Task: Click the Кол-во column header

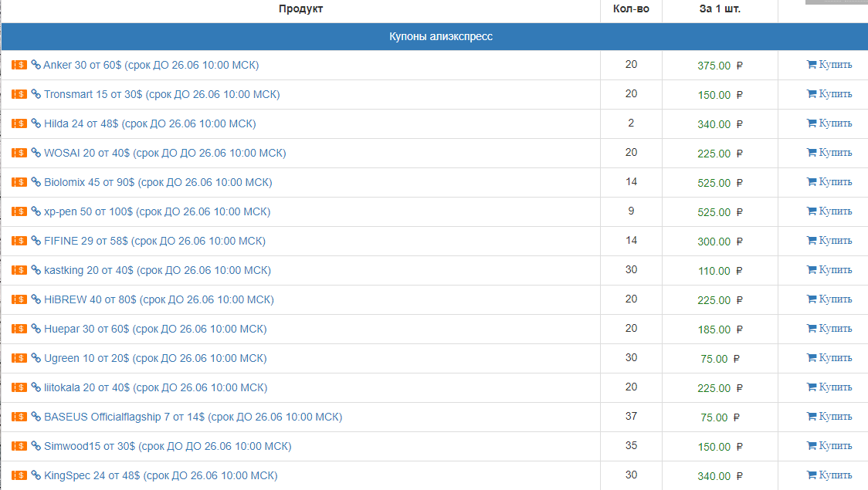Action: [x=631, y=8]
